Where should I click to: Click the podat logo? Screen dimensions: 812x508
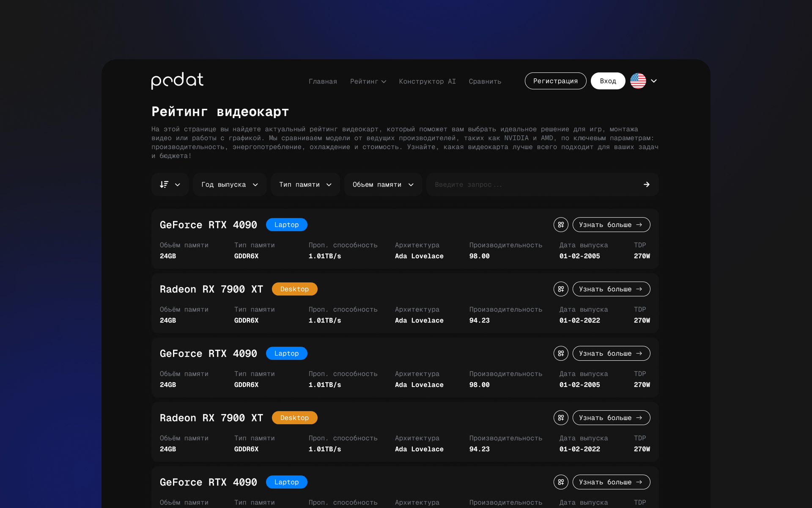tap(177, 80)
